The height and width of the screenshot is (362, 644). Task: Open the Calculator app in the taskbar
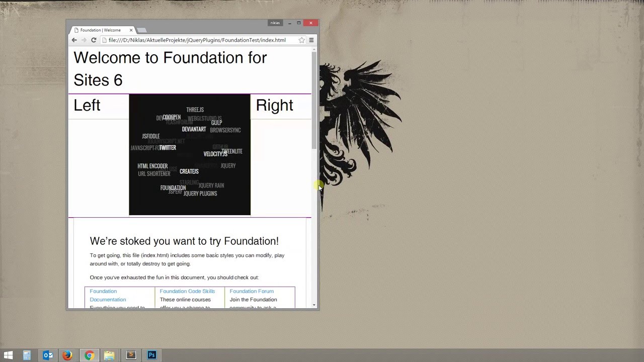(27, 355)
